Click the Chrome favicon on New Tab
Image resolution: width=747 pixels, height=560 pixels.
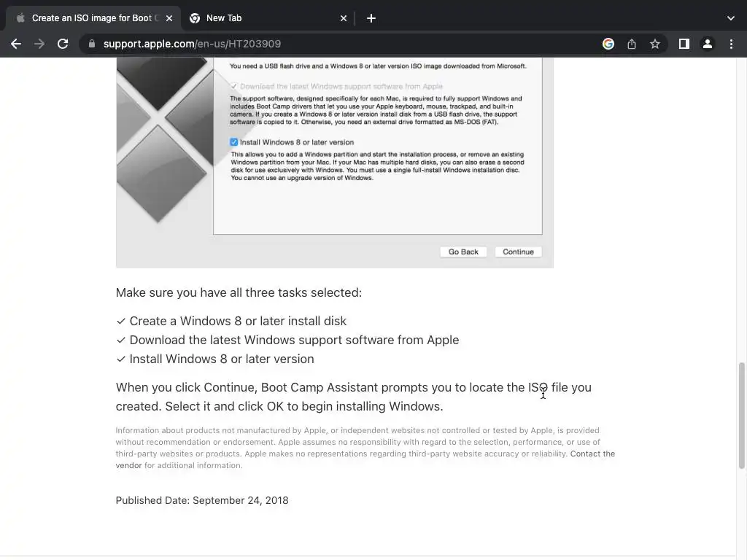click(x=194, y=18)
